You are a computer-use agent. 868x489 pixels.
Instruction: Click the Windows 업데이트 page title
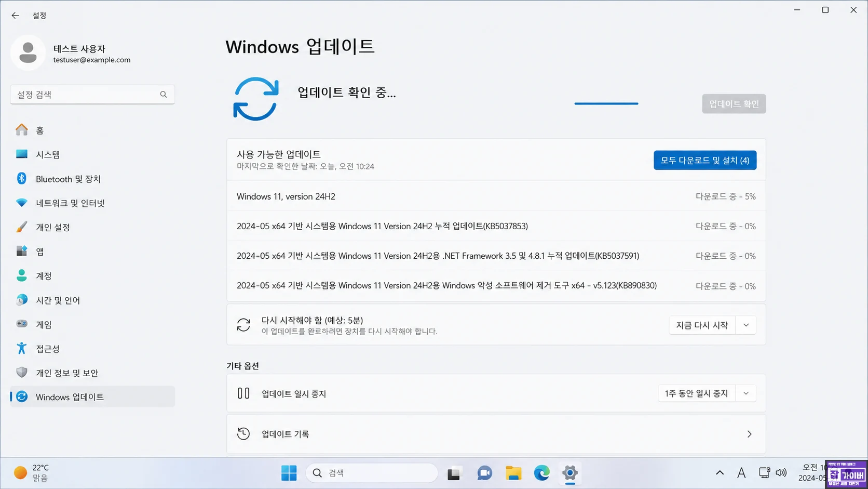(x=300, y=47)
